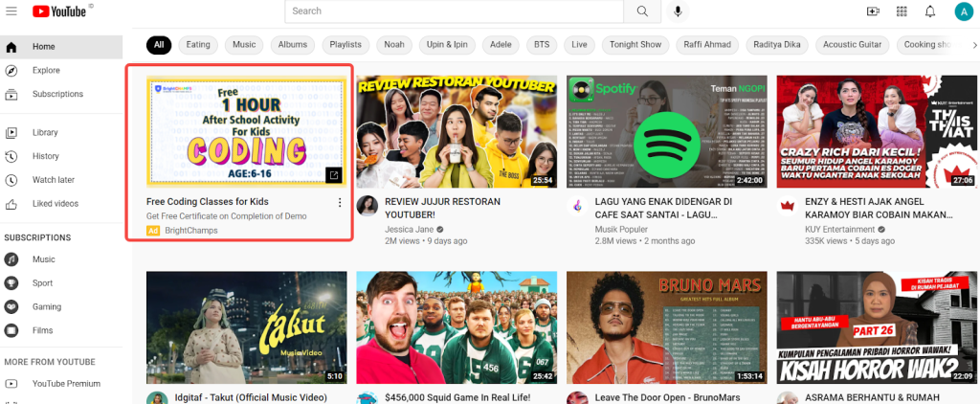Open REVIEW JUJUR RESTORAN YOUTUBER title
This screenshot has width=980, height=404.
pyautogui.click(x=443, y=209)
